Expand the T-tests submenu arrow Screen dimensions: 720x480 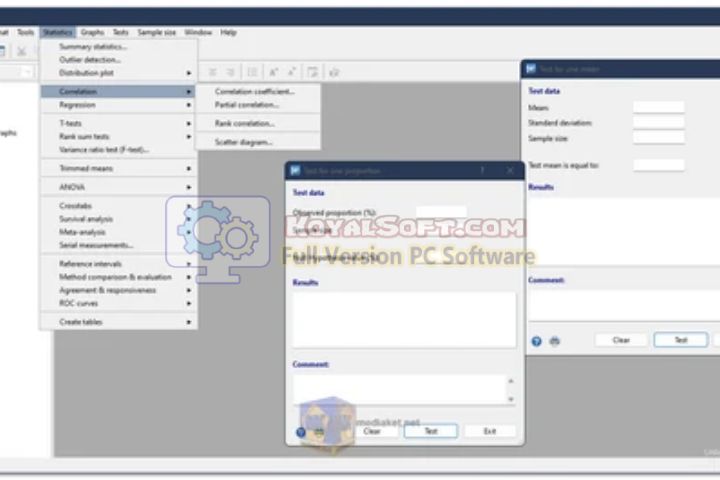pyautogui.click(x=188, y=124)
